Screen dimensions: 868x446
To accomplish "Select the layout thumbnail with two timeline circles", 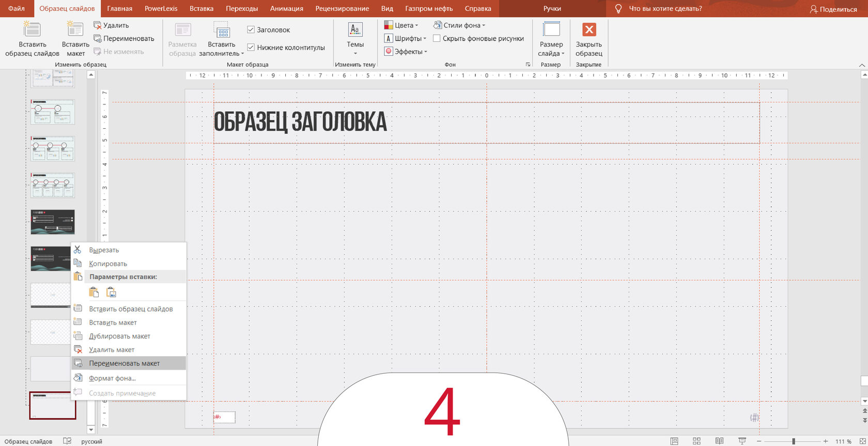I will pyautogui.click(x=53, y=112).
